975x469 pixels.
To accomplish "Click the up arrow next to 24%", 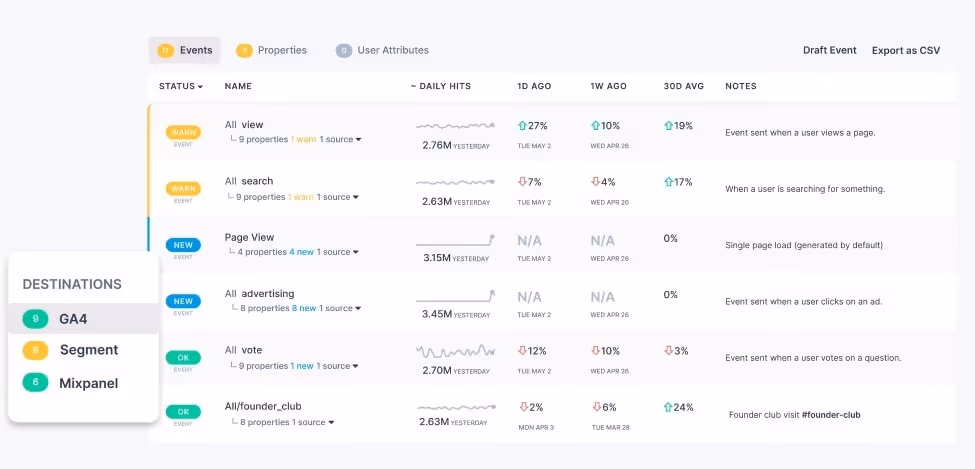I will (668, 407).
